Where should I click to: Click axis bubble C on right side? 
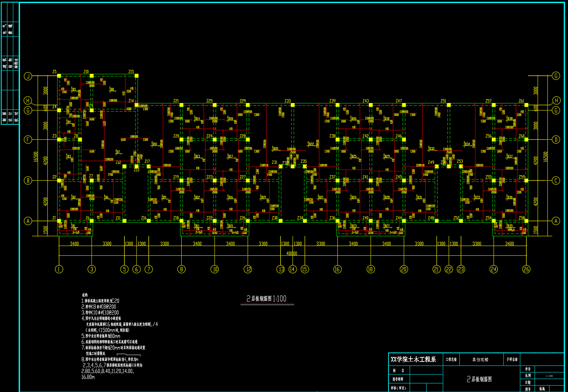[x=556, y=180]
